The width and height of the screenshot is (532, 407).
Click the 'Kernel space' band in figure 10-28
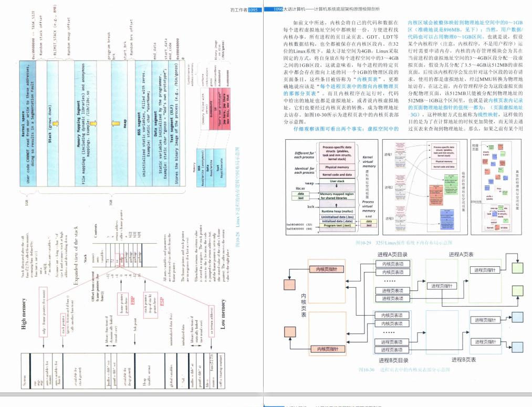coord(28,123)
